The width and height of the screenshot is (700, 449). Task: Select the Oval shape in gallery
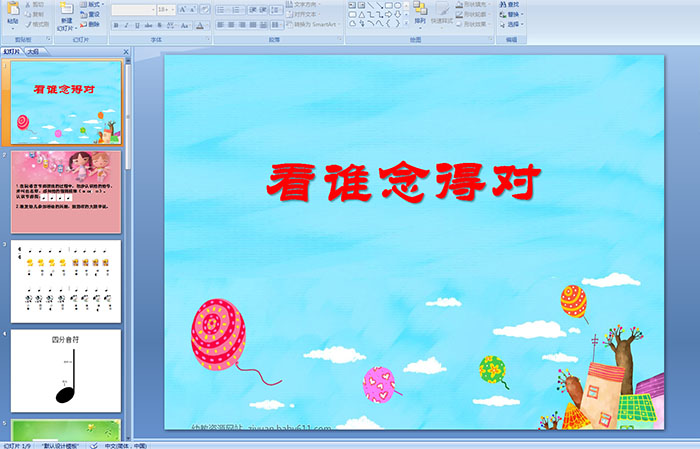point(397,5)
